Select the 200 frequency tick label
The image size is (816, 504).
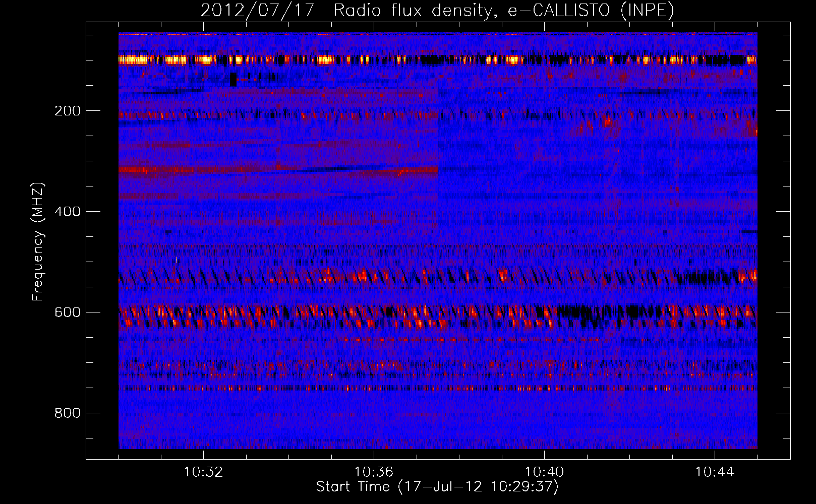68,111
